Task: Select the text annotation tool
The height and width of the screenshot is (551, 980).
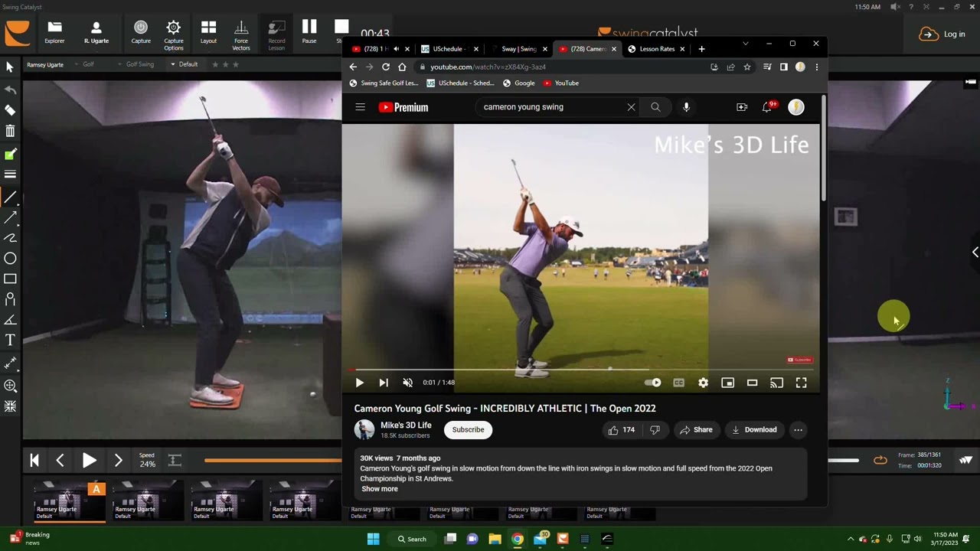Action: (10, 340)
